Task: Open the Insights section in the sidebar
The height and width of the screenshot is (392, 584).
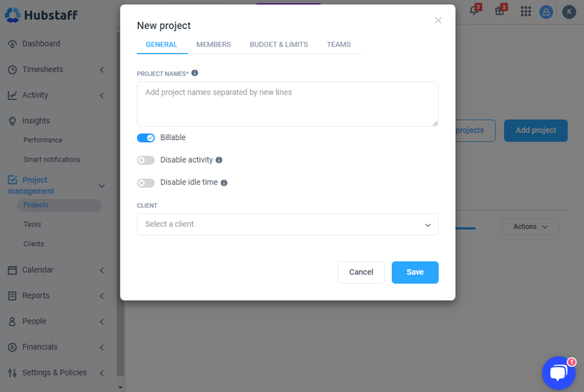Action: tap(35, 120)
